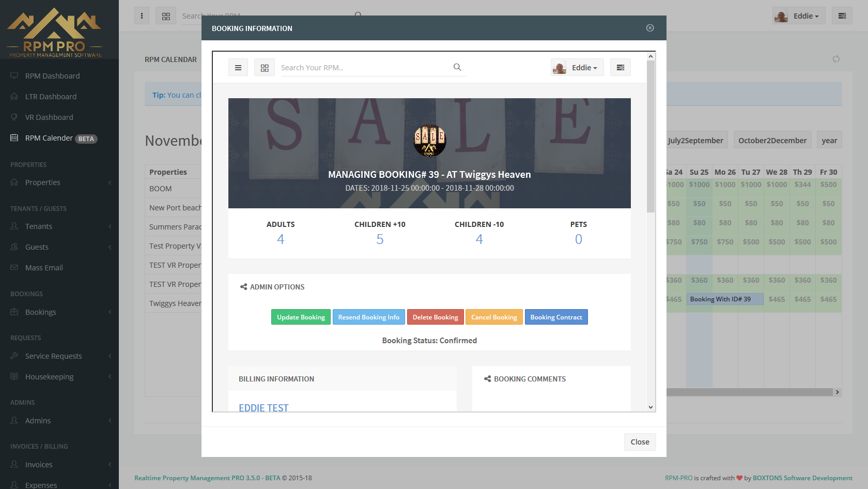Image resolution: width=868 pixels, height=489 pixels.
Task: Click the Delete Booking button
Action: pos(436,317)
